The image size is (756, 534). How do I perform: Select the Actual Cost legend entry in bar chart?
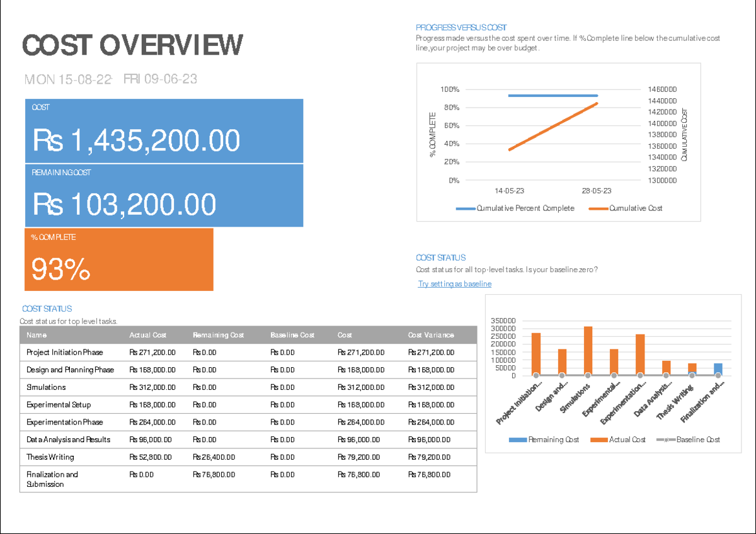(618, 440)
